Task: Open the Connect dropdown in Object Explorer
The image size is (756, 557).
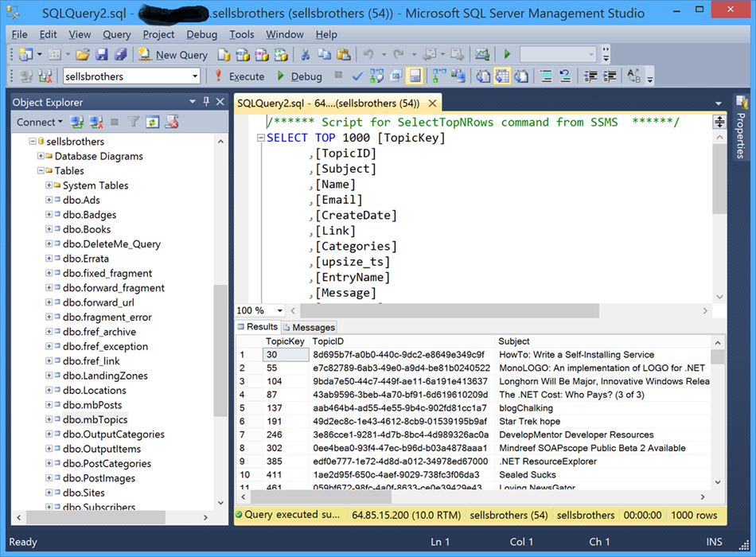Action: [40, 123]
